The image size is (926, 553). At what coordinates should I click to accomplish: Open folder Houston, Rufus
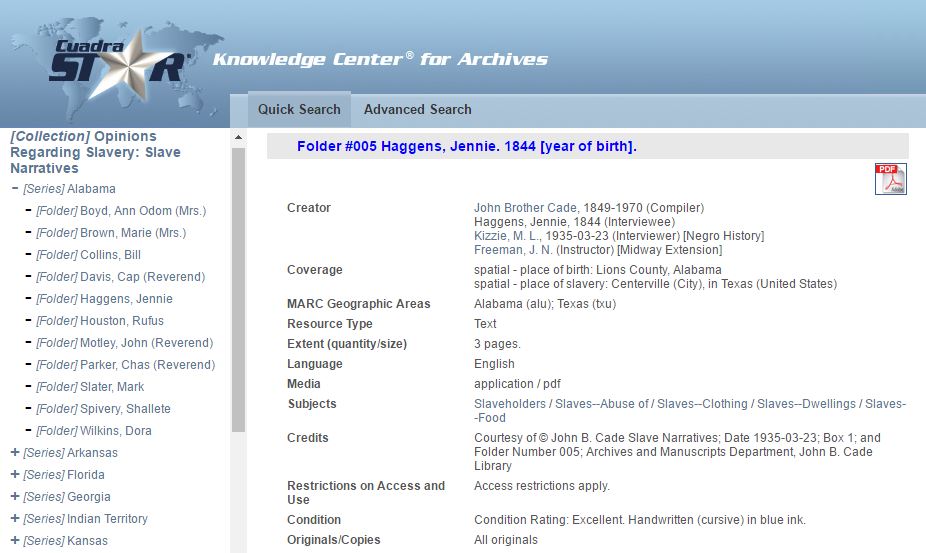[100, 321]
